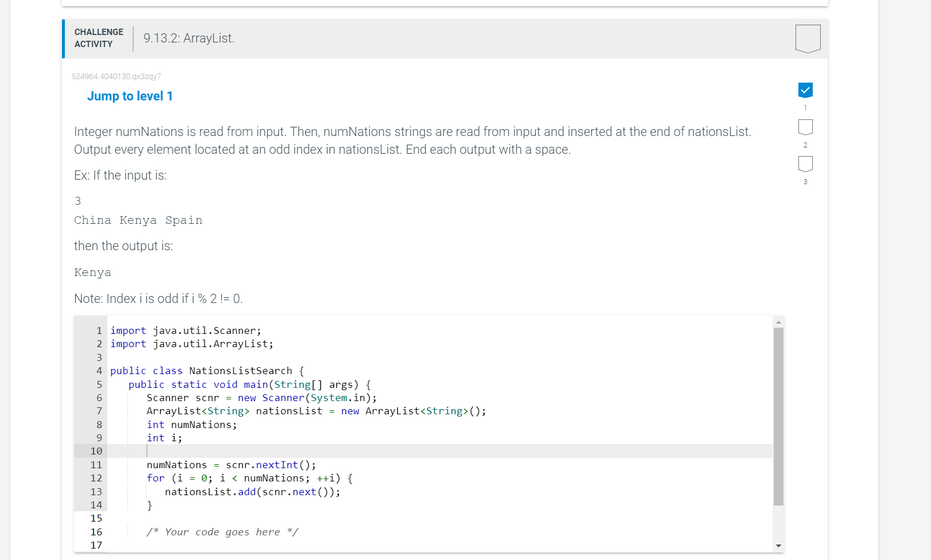Click the level 3 progress chevron icon

tap(805, 164)
